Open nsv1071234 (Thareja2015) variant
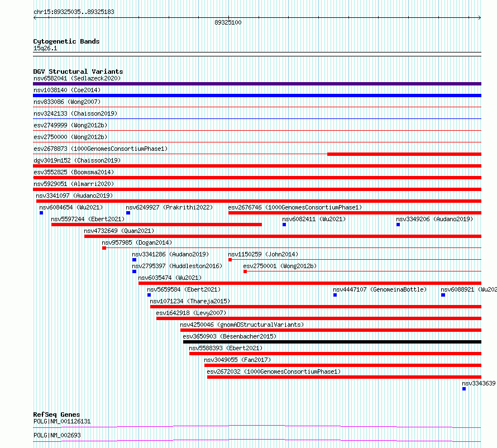Viewport: 497px width, 448px height. pos(190,301)
